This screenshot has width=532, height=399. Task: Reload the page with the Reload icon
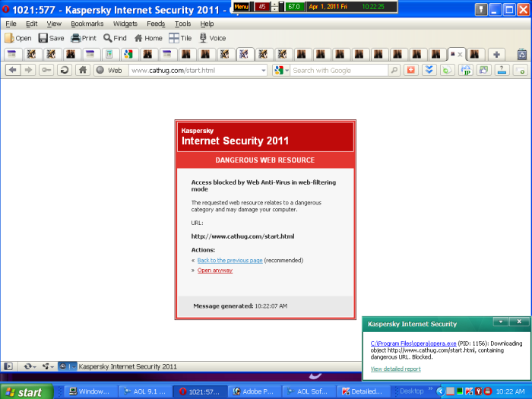click(65, 70)
